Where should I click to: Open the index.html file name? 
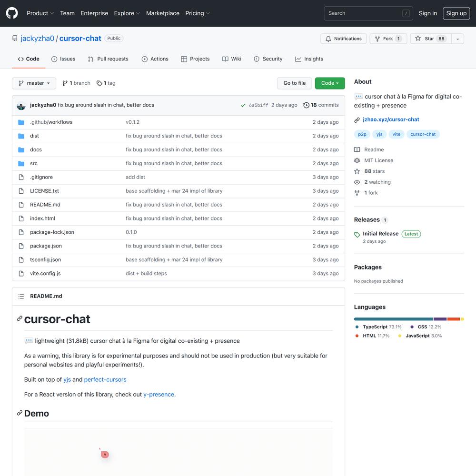tap(42, 218)
